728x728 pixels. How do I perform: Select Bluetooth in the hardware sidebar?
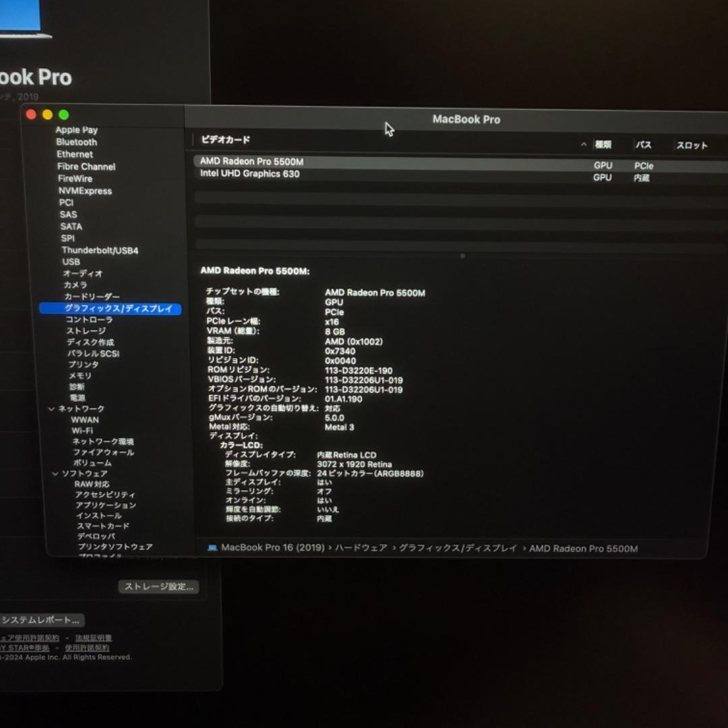coord(77,142)
